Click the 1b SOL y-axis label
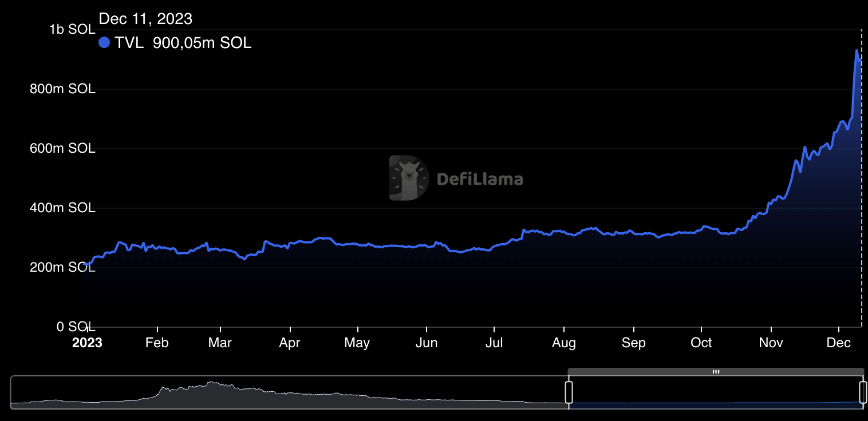The image size is (868, 421). (x=72, y=30)
